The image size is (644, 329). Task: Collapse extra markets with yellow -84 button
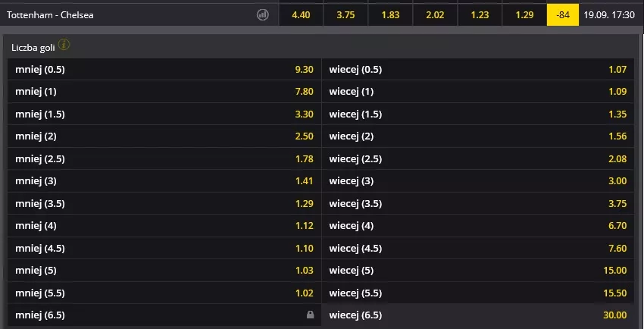tap(563, 15)
